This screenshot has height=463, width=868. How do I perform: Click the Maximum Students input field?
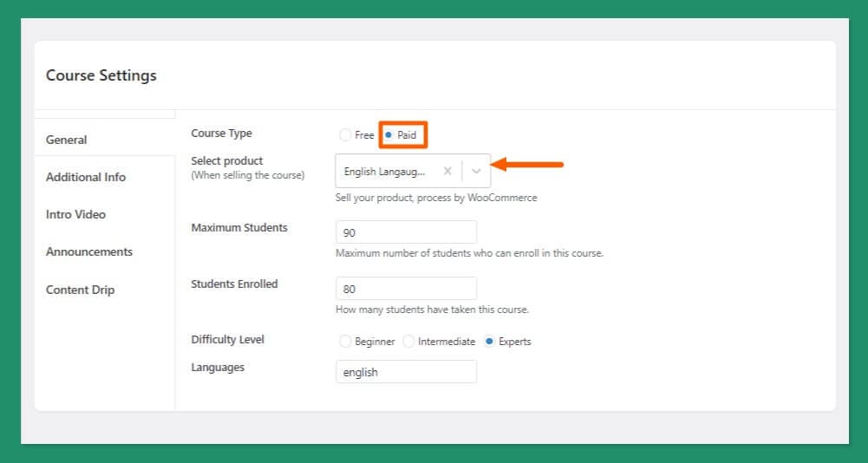tap(406, 232)
